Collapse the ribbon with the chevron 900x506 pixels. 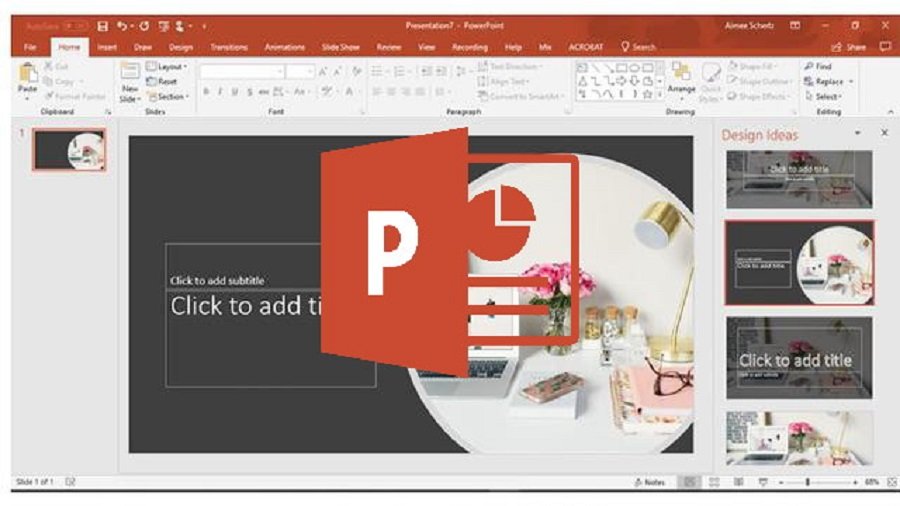coord(890,111)
